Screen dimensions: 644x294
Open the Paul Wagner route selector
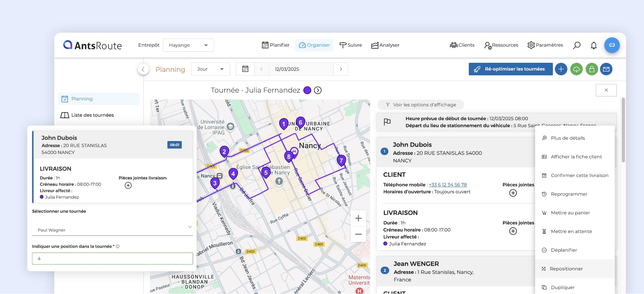click(112, 230)
